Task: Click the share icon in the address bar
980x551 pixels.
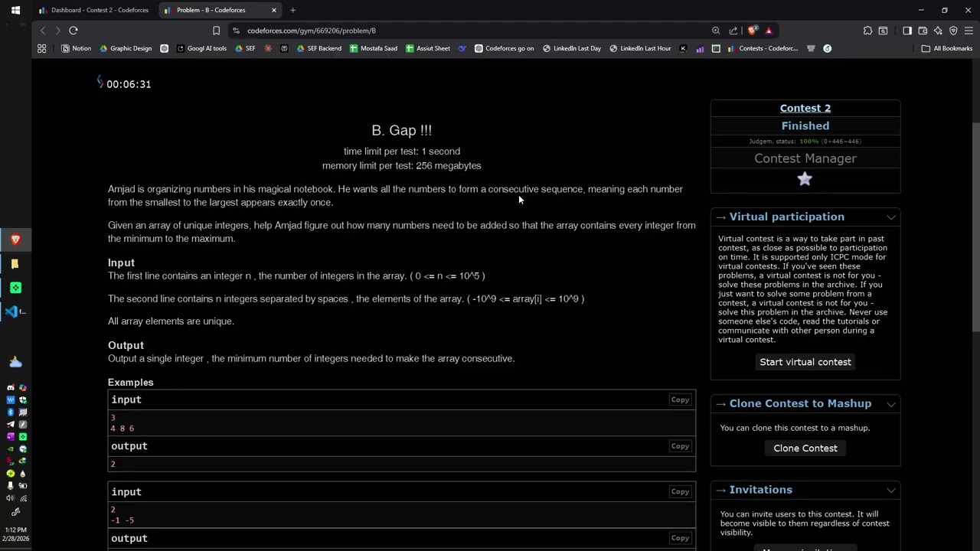Action: [733, 31]
